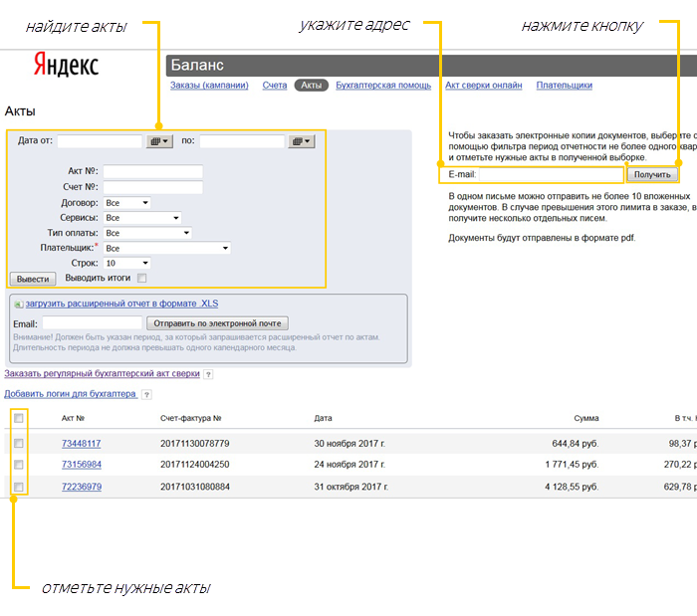The image size is (697, 616).
Task: Open help icon next to 'Добавить логин для бухгалтера'
Action: [x=146, y=394]
